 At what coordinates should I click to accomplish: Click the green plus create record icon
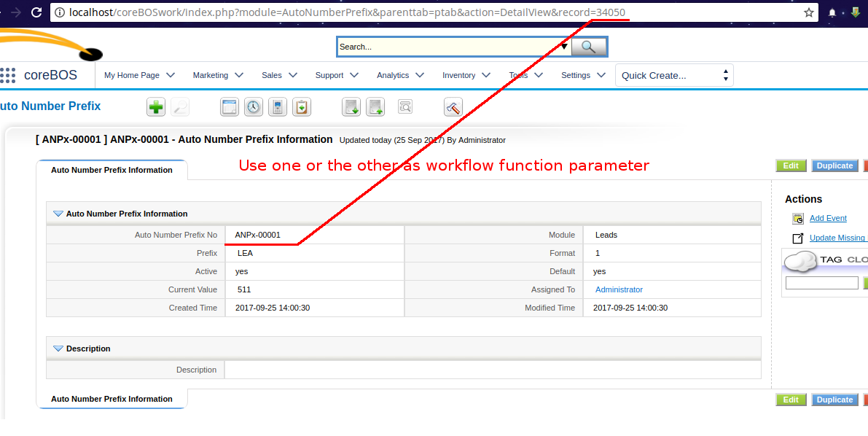156,107
